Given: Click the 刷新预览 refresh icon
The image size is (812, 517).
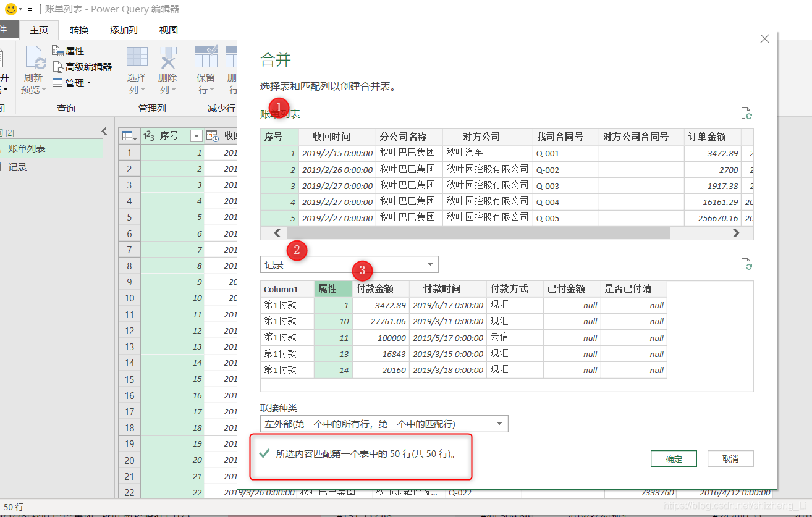Looking at the screenshot, I should (35, 59).
